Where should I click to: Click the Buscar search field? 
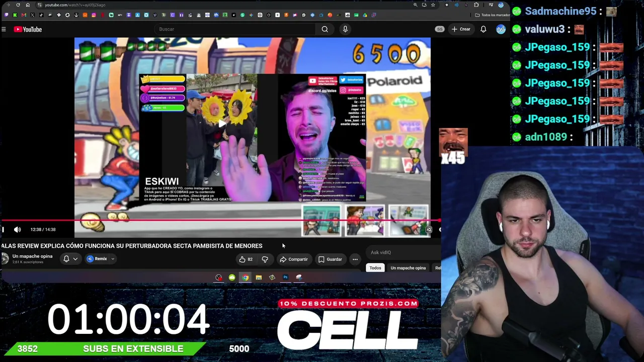coord(234,29)
